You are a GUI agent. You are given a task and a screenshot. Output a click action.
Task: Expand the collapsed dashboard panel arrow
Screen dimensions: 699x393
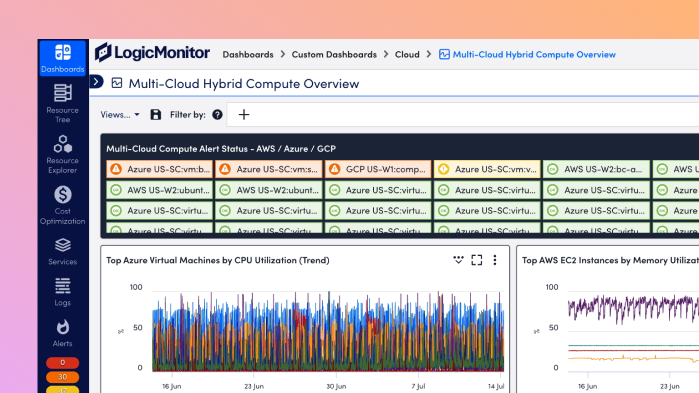[96, 82]
